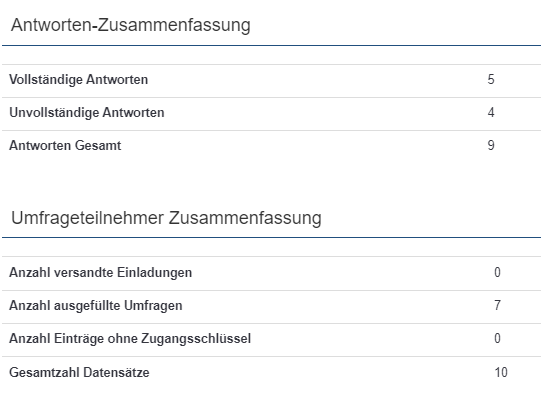
Task: Click the 0 next to versandte Einladungen
Action: point(497,272)
